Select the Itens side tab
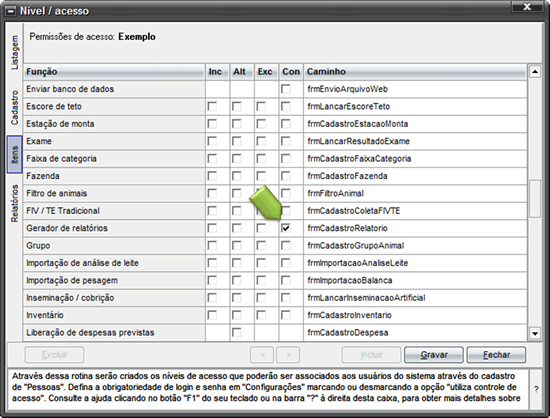 [x=14, y=154]
